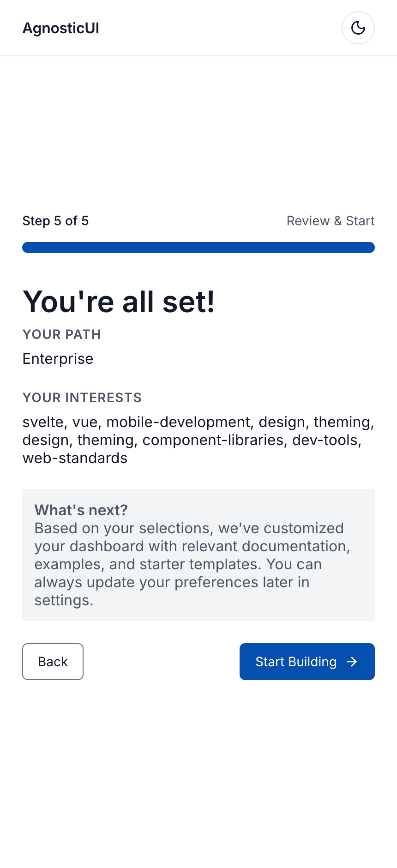Select the You're all set! heading

[120, 301]
